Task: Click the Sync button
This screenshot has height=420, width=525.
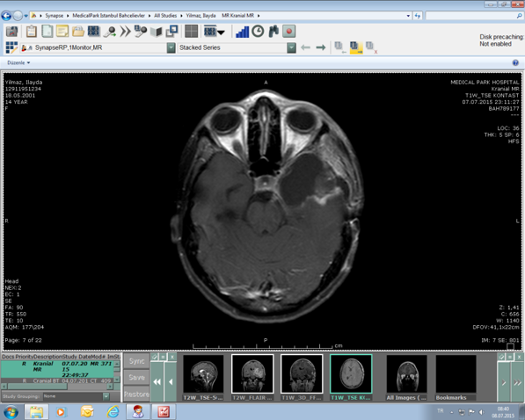Action: coord(136,361)
